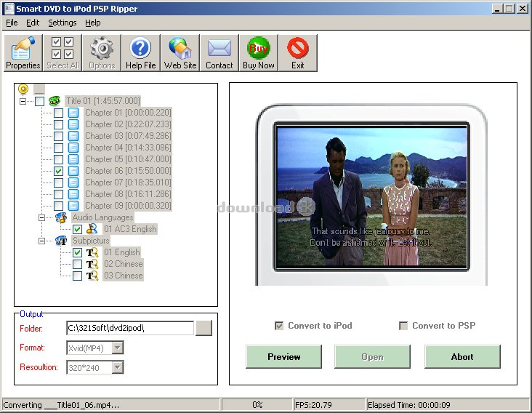Click the Chapter 07 page icon
532x413 pixels.
pos(73,183)
